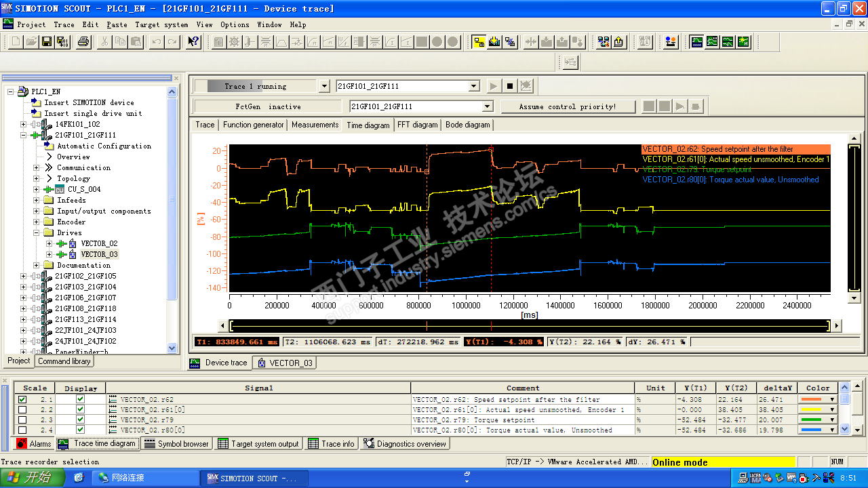
Task: Click the green automatic controller setting icon
Action: [743, 42]
